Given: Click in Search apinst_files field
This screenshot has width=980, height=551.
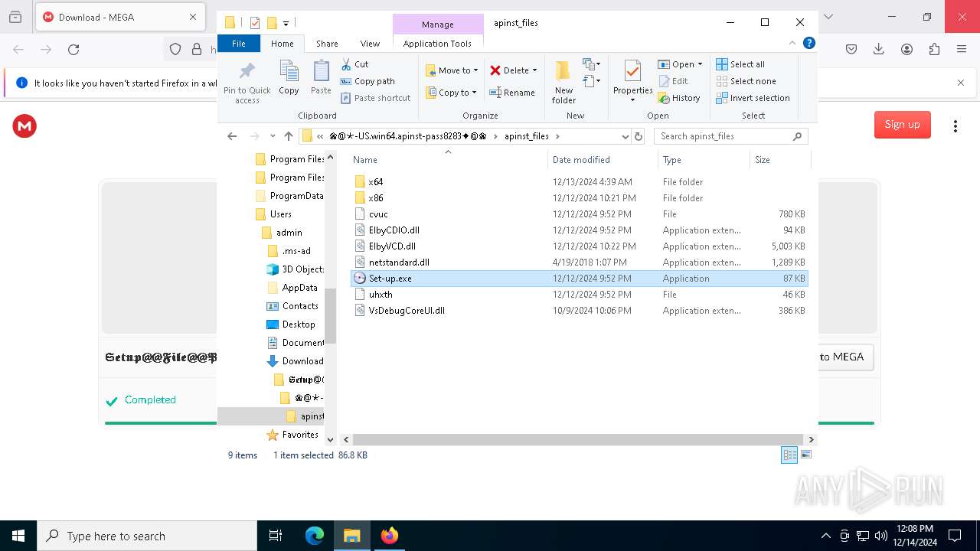Looking at the screenshot, I should [x=730, y=136].
